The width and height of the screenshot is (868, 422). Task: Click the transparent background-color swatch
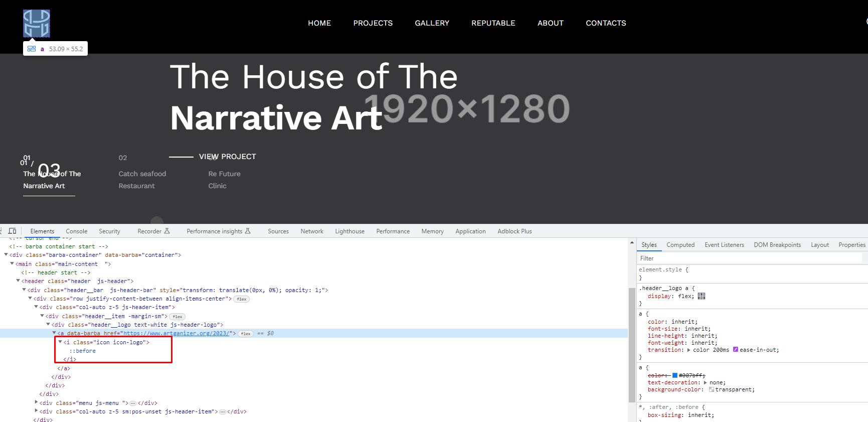click(x=711, y=389)
